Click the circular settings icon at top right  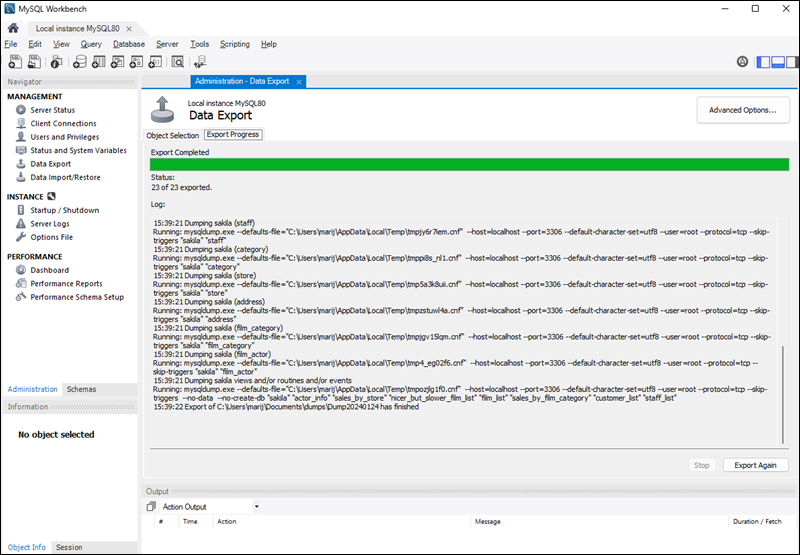pos(742,62)
